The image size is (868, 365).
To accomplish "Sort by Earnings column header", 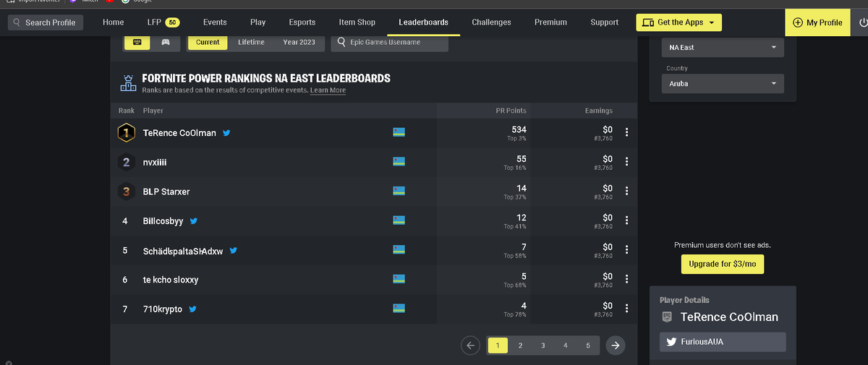I will point(599,111).
